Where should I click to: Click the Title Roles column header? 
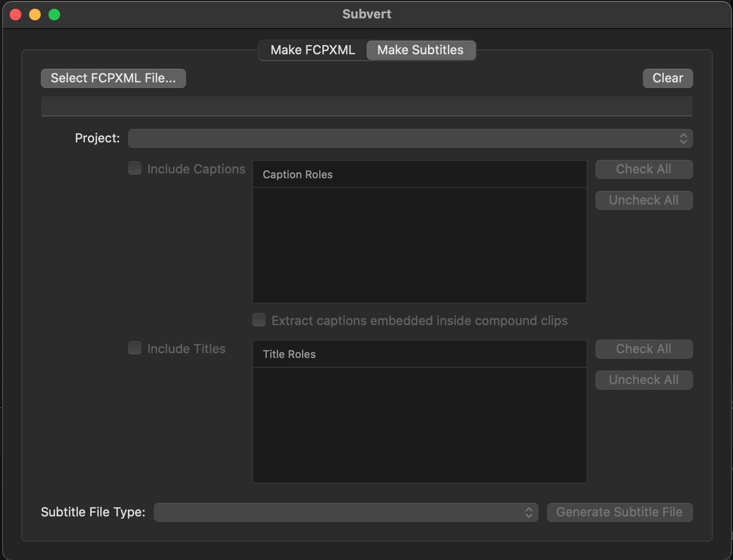(419, 354)
